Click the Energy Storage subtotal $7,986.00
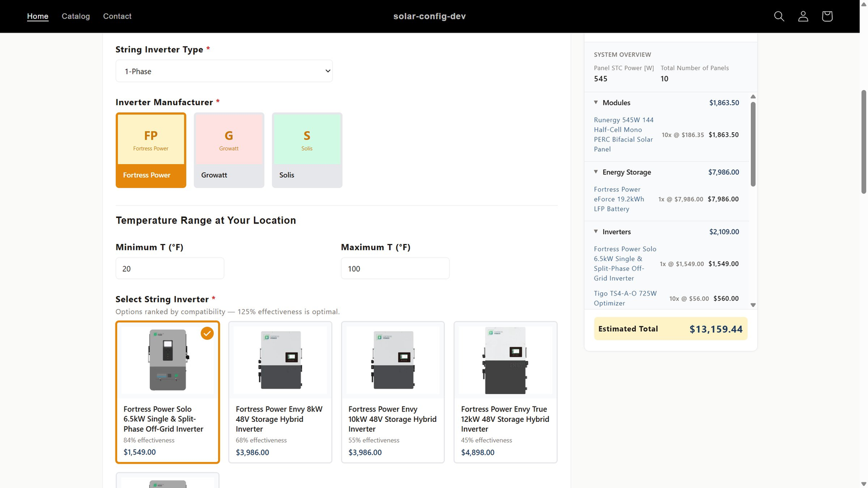The height and width of the screenshot is (488, 868). pyautogui.click(x=724, y=172)
